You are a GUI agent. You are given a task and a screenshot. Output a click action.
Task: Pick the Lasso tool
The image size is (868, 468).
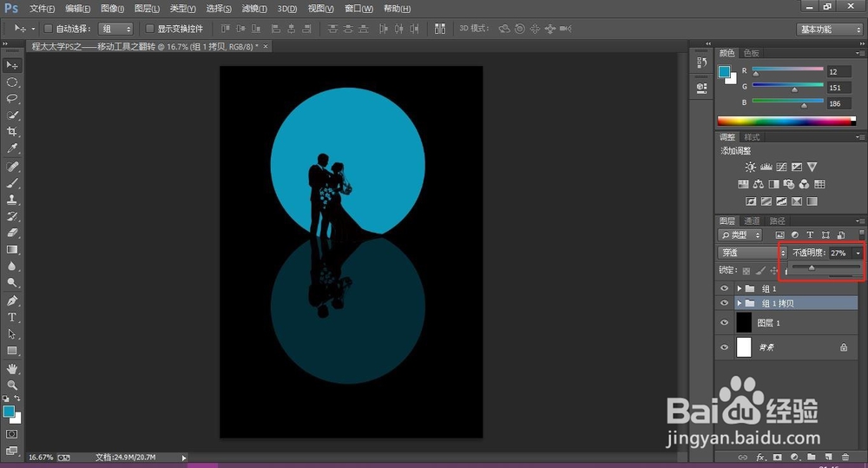12,99
